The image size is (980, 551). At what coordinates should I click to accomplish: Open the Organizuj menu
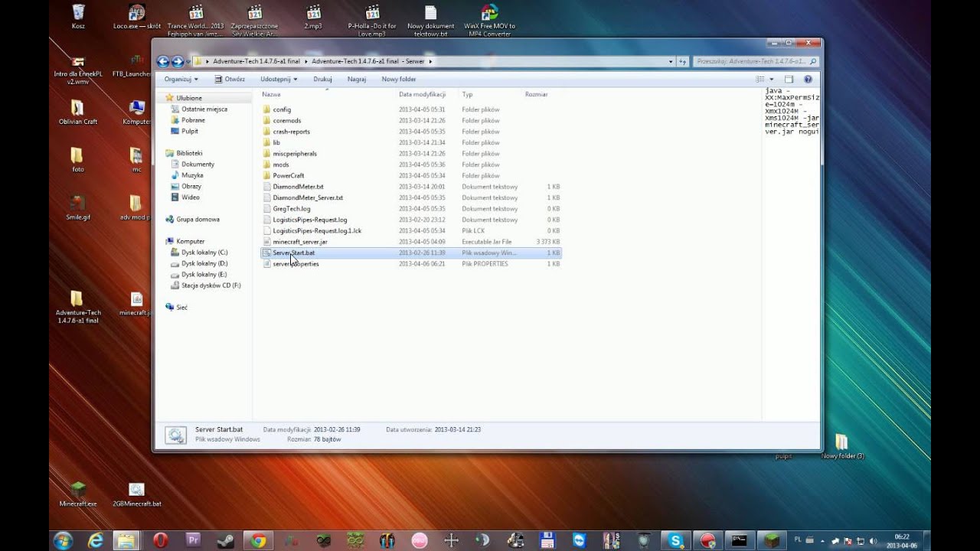(x=181, y=79)
